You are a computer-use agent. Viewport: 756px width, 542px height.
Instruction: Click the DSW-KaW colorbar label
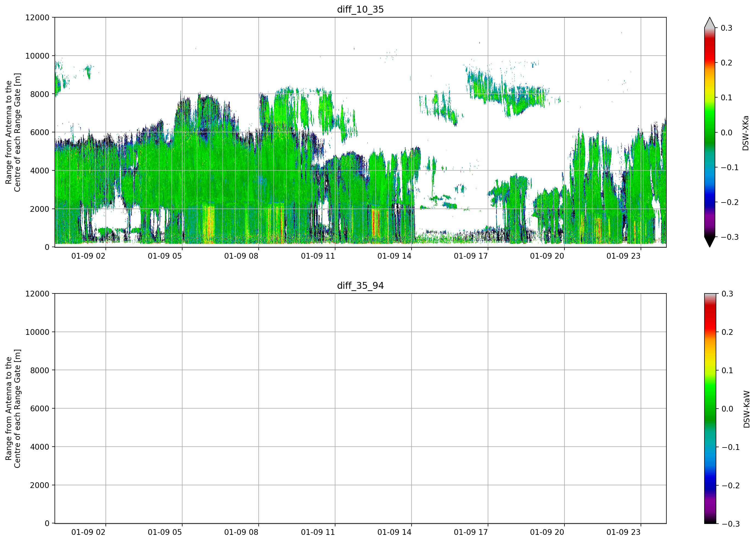(747, 409)
